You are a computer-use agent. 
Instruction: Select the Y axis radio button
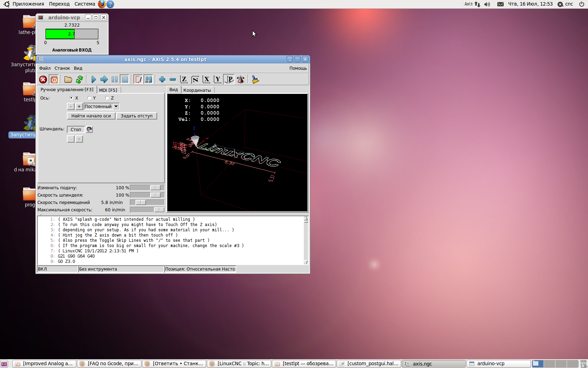90,98
